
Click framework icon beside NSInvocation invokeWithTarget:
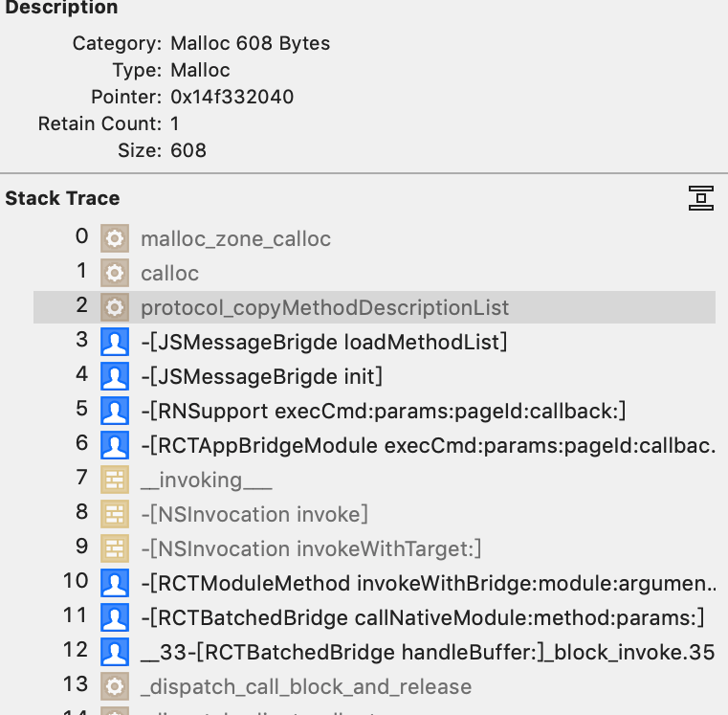pyautogui.click(x=115, y=548)
